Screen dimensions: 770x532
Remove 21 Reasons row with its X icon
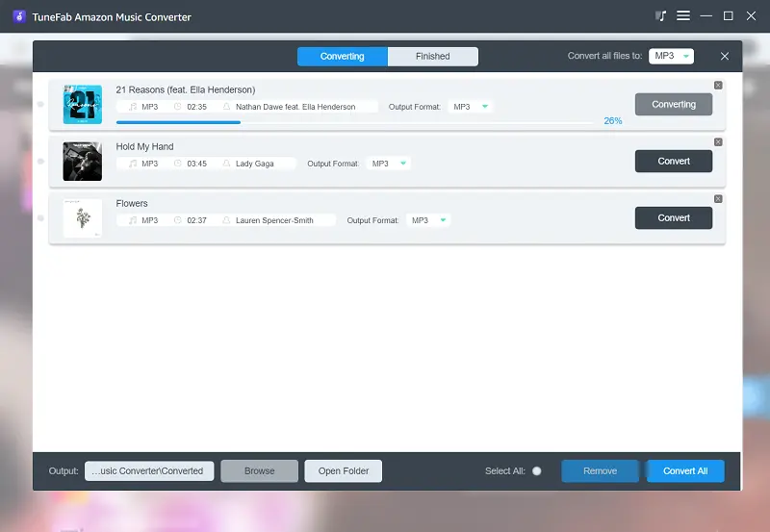pos(718,86)
